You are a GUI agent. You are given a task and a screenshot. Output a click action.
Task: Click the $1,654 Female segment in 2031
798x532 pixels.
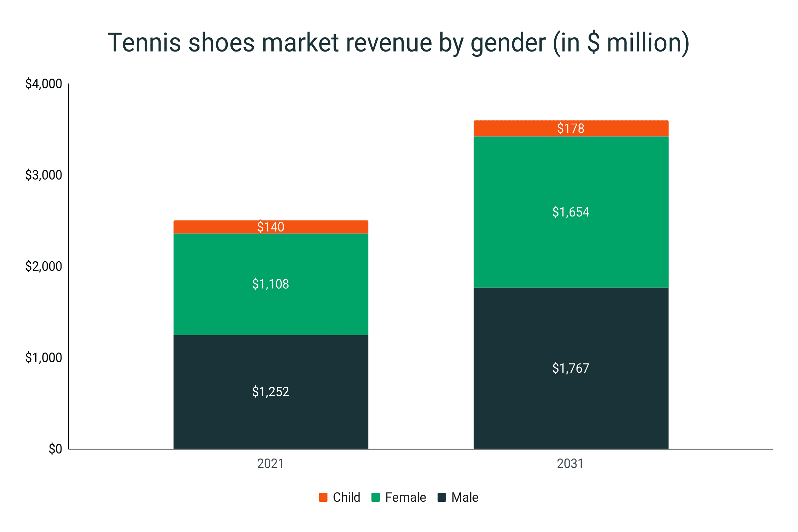tap(571, 212)
